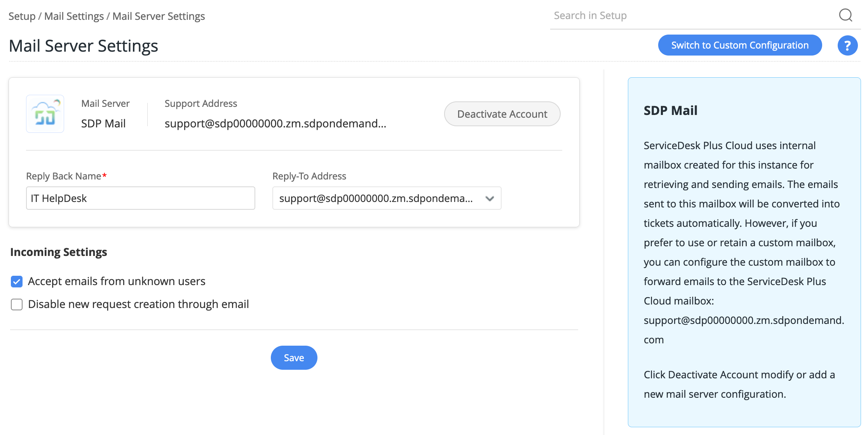Click the SDP Mail heading in help panel
Image resolution: width=868 pixels, height=435 pixels.
[670, 110]
